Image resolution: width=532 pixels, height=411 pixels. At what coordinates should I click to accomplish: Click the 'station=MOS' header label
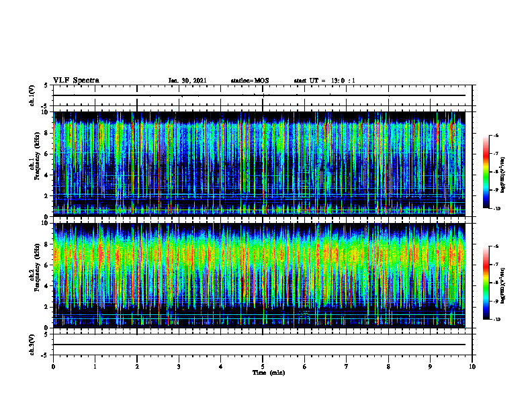250,81
